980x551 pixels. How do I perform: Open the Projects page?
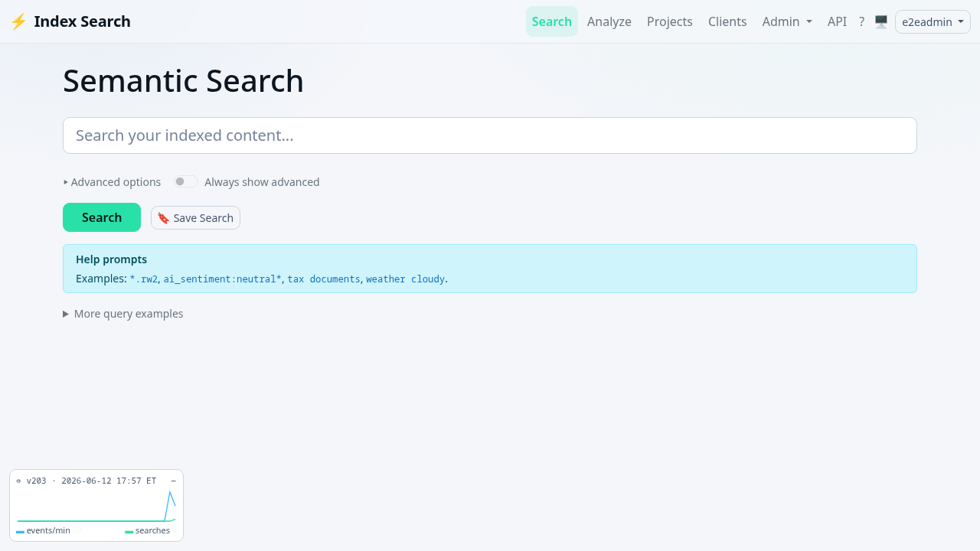pos(670,21)
